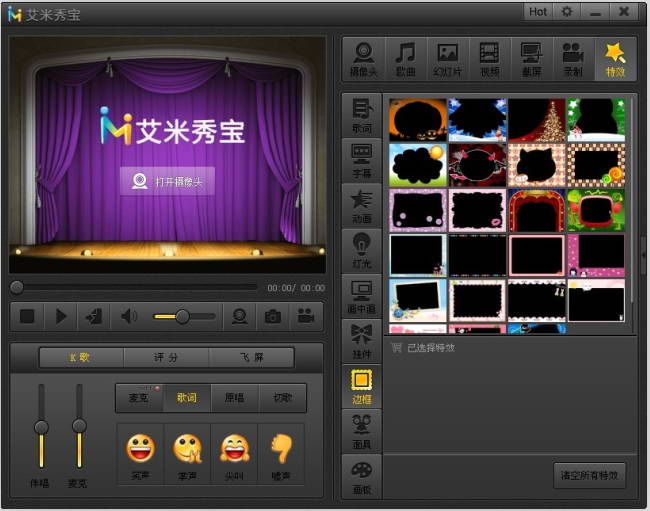Click the 已选择特效 selected effects label
This screenshot has height=511, width=650.
click(431, 348)
